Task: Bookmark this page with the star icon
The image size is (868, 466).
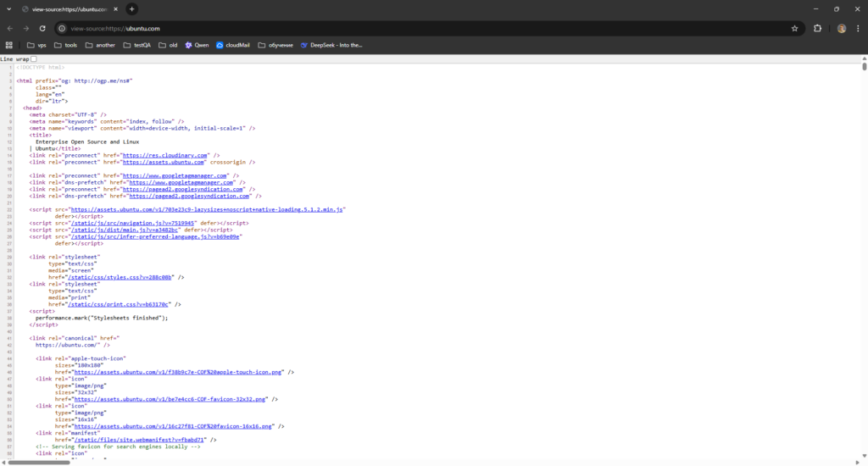Action: [794, 28]
